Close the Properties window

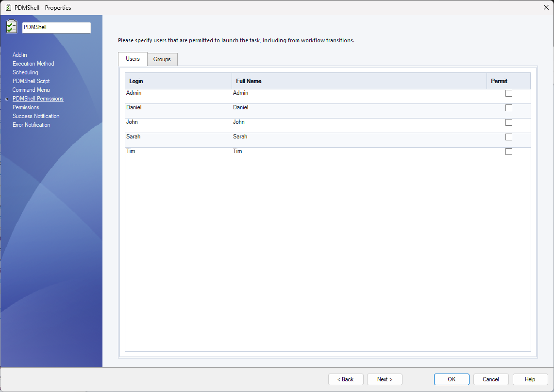coord(546,7)
